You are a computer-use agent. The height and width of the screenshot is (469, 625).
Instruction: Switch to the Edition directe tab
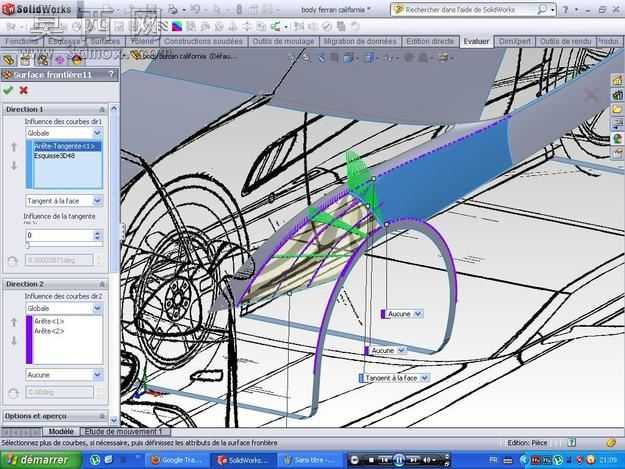(430, 41)
